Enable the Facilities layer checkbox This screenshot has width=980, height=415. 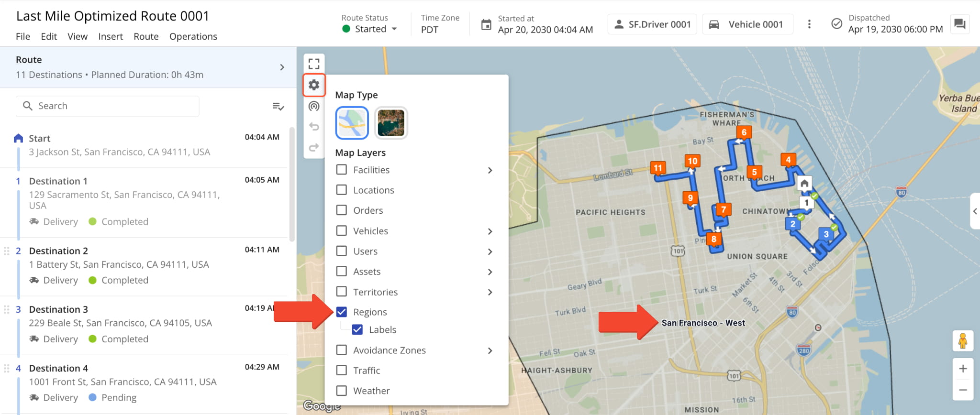[x=342, y=170]
